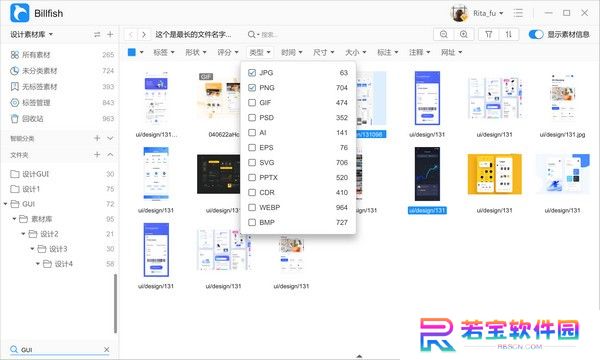Click the plus icon beside 设计素材库
This screenshot has width=600, height=360.
110,34
